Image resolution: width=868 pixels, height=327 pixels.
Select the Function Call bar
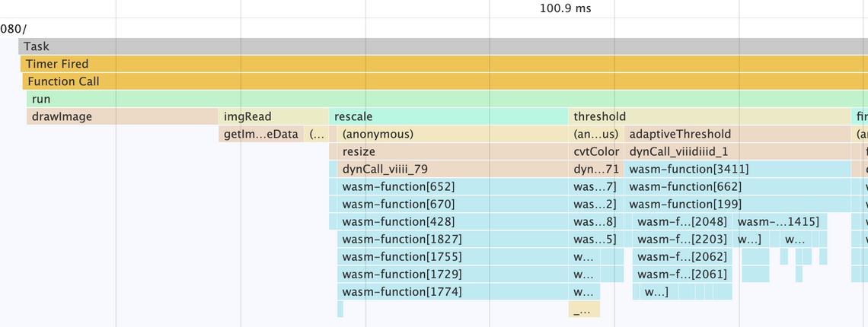coord(442,81)
